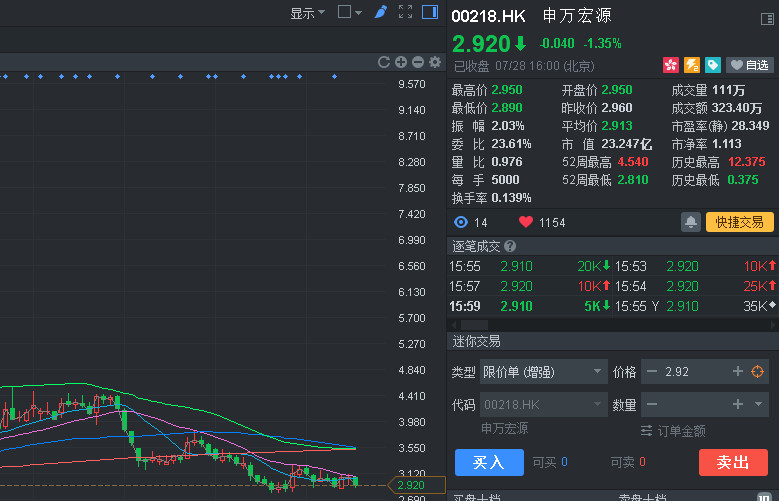This screenshot has width=779, height=501.
Task: Click the Hong Kong market flag icon
Action: pos(671,65)
